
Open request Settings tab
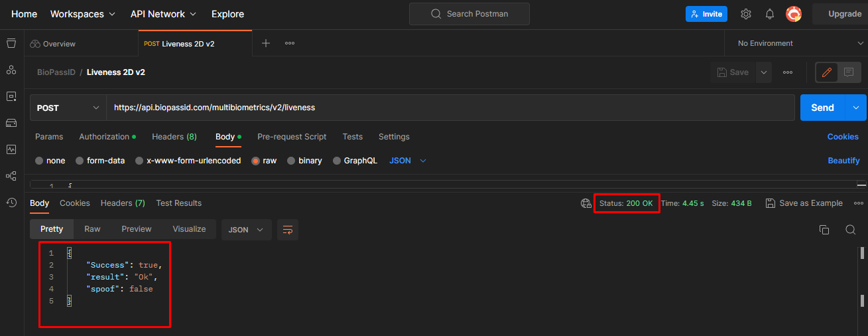(x=394, y=137)
